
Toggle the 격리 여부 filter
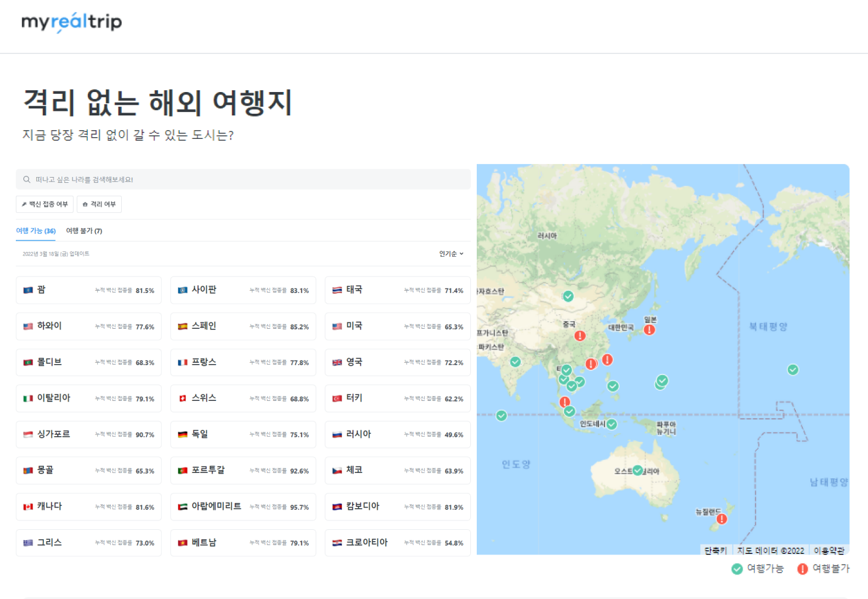pos(99,204)
